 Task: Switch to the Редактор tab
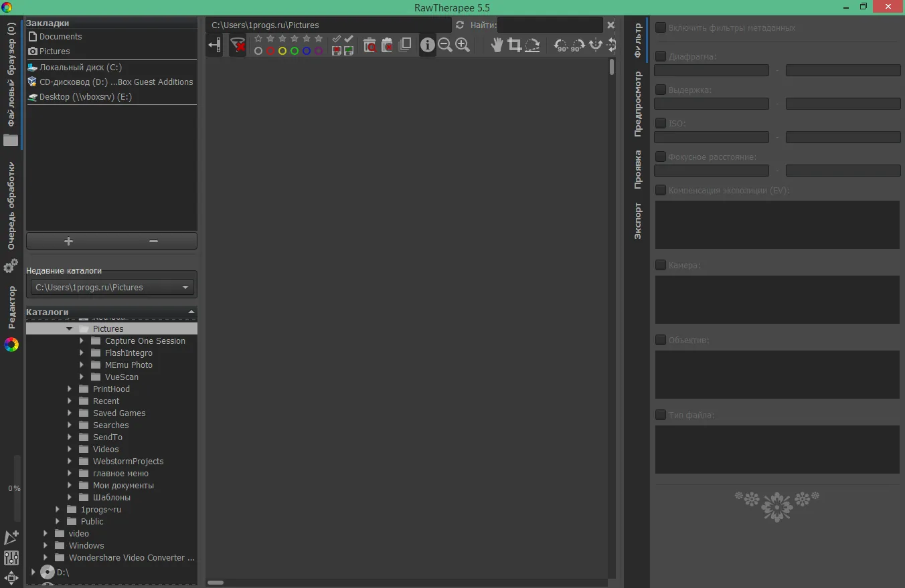[11, 307]
